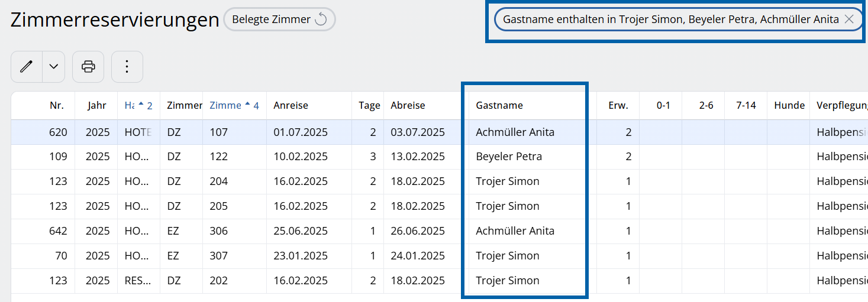Click the Abreise column header

click(x=408, y=106)
